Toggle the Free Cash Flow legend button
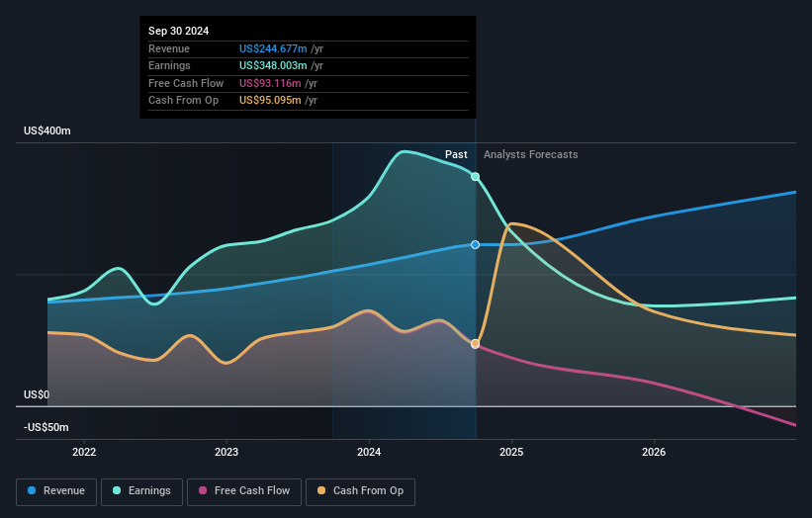This screenshot has height=518, width=812. (x=244, y=491)
